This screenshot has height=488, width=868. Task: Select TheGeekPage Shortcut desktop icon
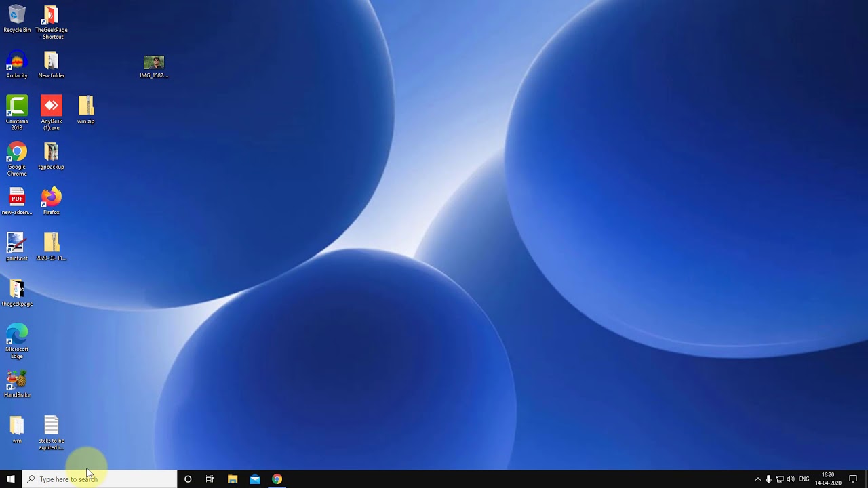click(x=52, y=22)
